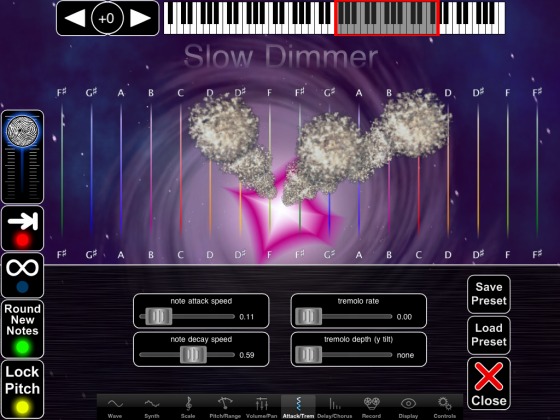The height and width of the screenshot is (420, 560).
Task: Toggle the Round New Notes switch
Action: 22,329
